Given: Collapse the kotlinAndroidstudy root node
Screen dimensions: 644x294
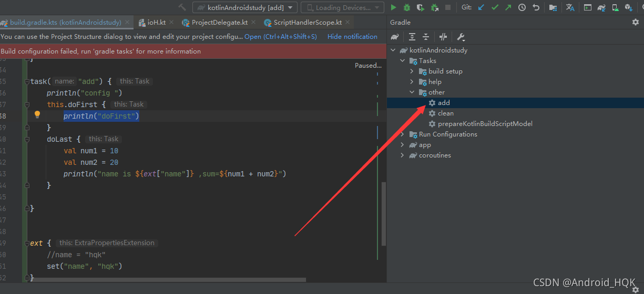Looking at the screenshot, I should [x=393, y=50].
